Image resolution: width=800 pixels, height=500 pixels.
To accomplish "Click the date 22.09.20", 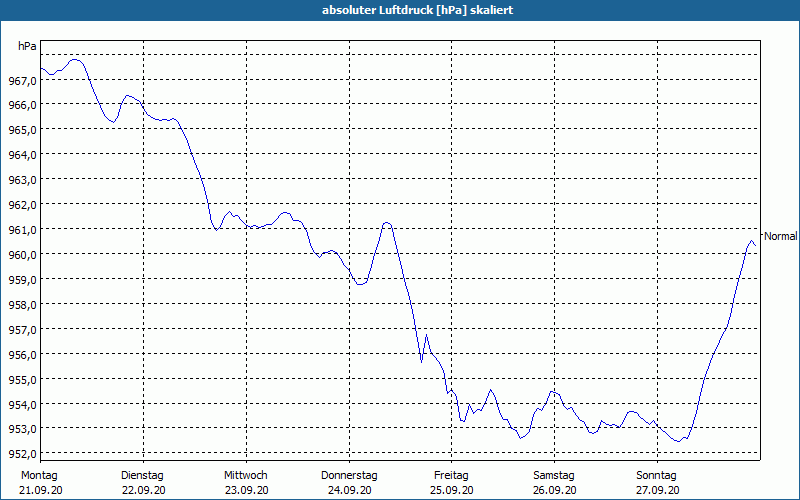I will tap(144, 490).
